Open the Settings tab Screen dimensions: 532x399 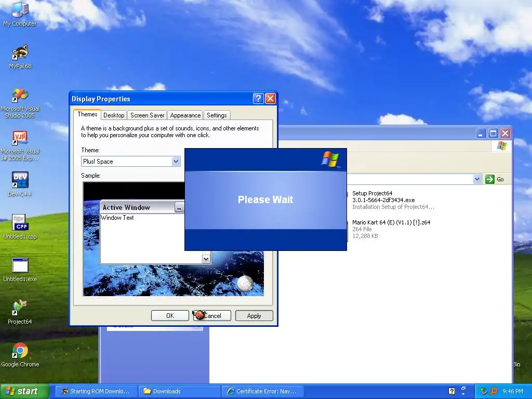pos(217,115)
